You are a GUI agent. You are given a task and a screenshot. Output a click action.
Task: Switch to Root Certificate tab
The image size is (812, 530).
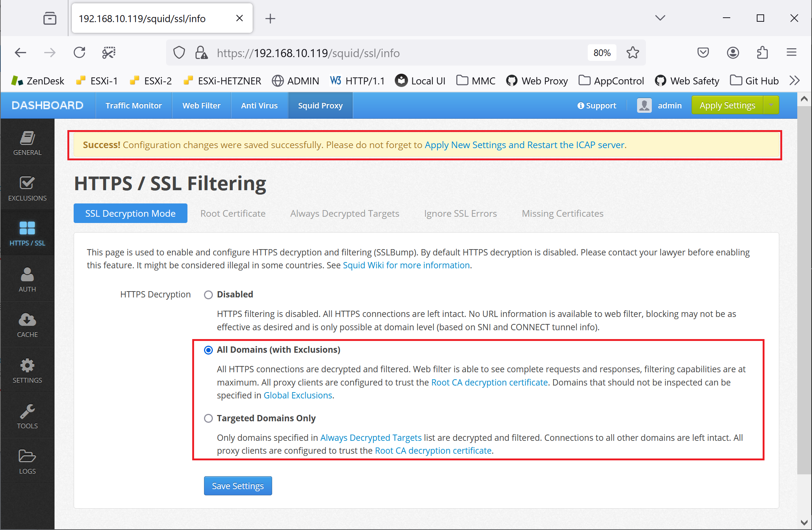233,213
